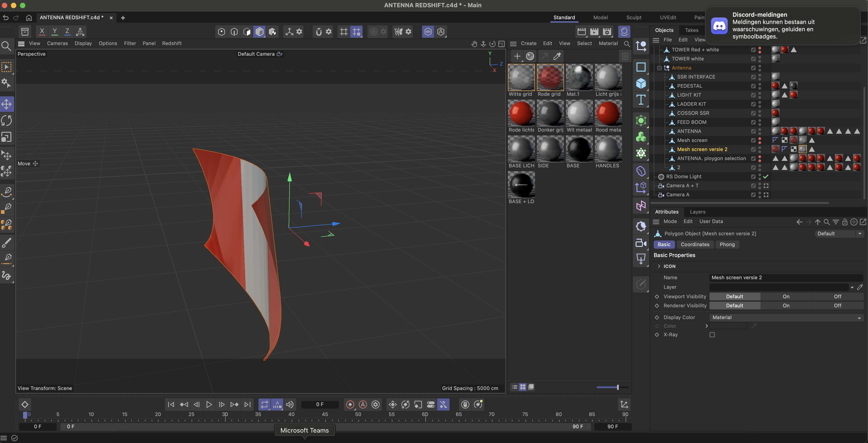Click the Play forward button

pyautogui.click(x=209, y=404)
